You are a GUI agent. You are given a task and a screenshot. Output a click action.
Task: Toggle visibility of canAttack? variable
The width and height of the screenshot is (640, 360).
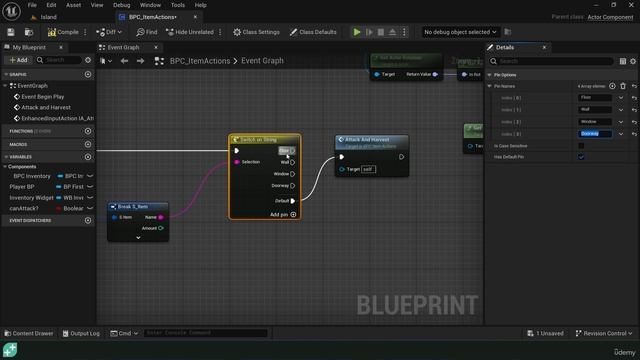[90, 208]
